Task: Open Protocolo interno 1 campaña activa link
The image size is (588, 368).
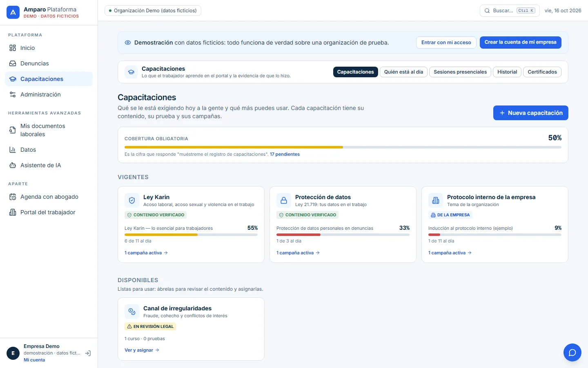Action: coord(450,253)
